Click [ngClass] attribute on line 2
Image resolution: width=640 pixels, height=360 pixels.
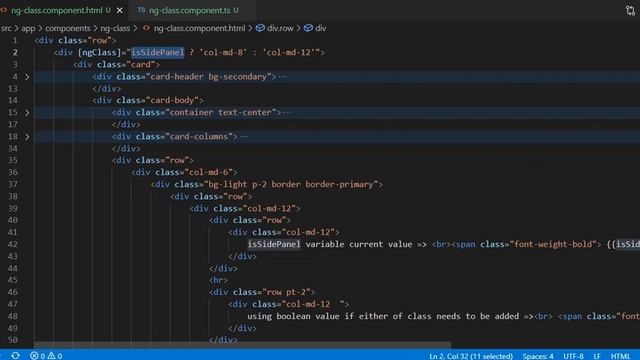click(x=100, y=52)
